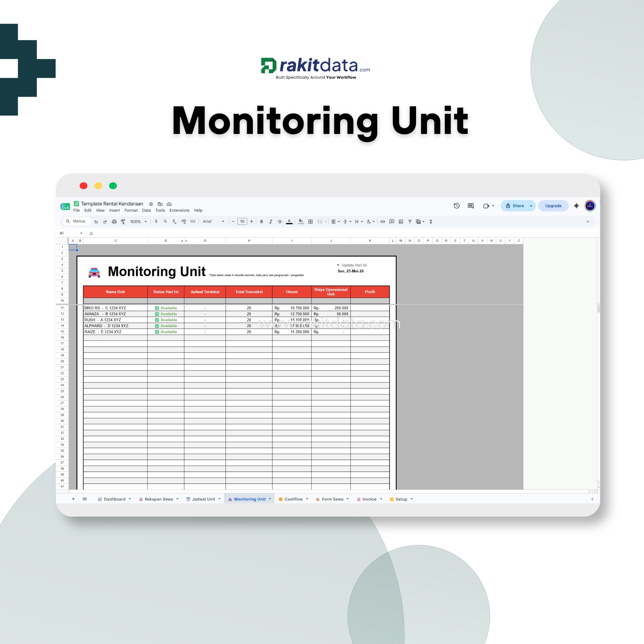Open the text color picker
The width and height of the screenshot is (644, 644).
289,221
